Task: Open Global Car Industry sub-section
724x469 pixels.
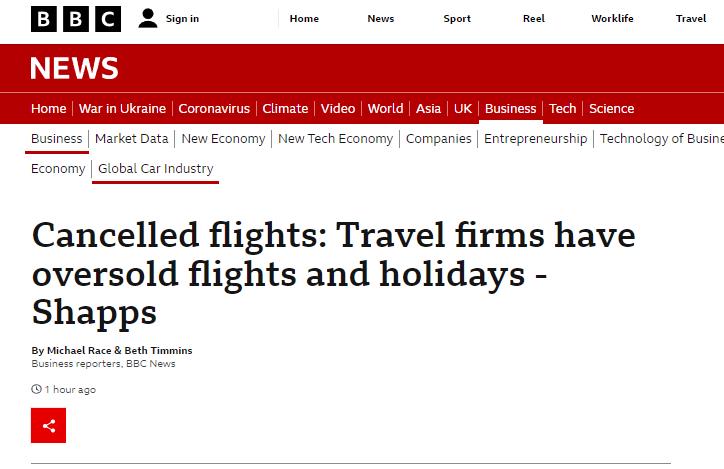Action: tap(155, 169)
